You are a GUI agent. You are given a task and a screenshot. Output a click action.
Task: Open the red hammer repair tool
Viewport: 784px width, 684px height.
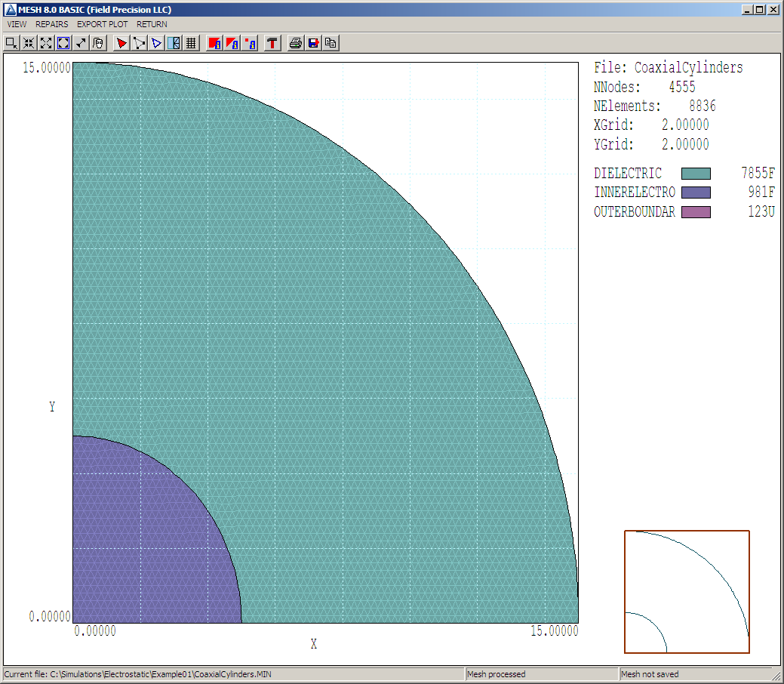272,43
